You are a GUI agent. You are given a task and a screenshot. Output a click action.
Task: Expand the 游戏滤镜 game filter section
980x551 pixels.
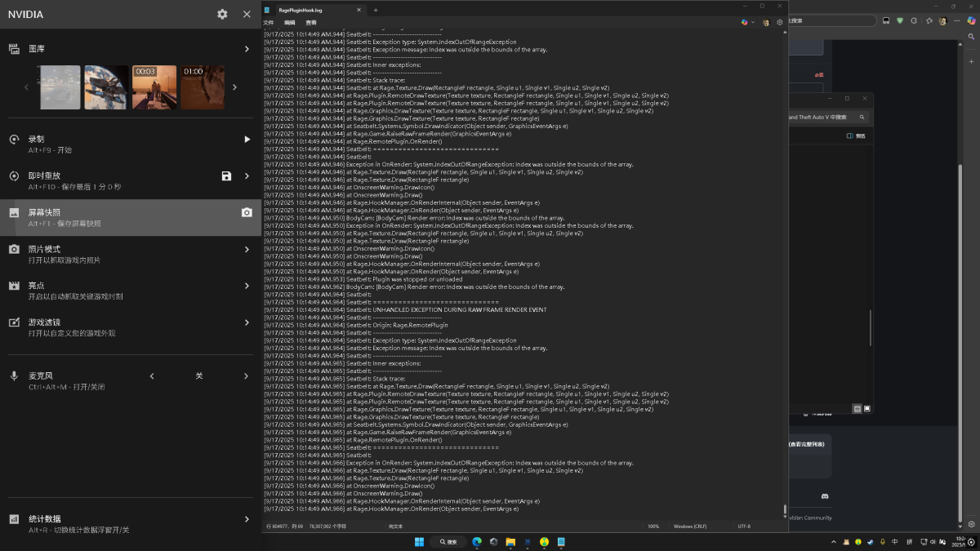tap(247, 322)
